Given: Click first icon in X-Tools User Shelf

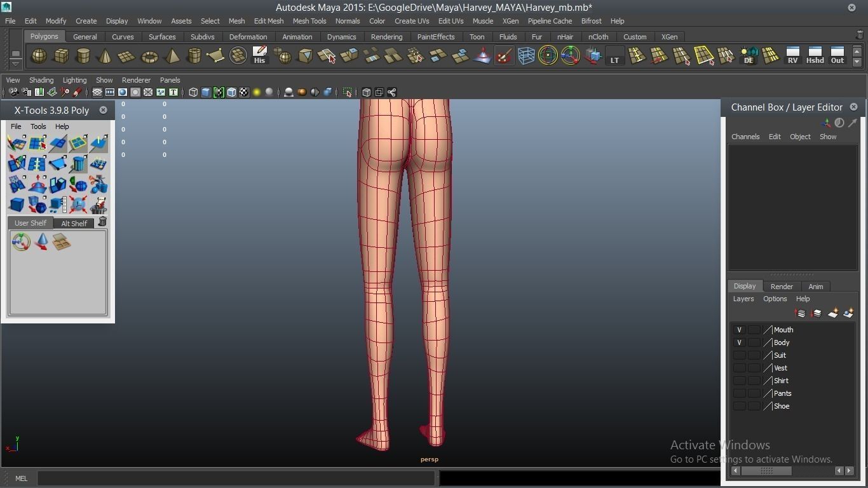Looking at the screenshot, I should (21, 241).
